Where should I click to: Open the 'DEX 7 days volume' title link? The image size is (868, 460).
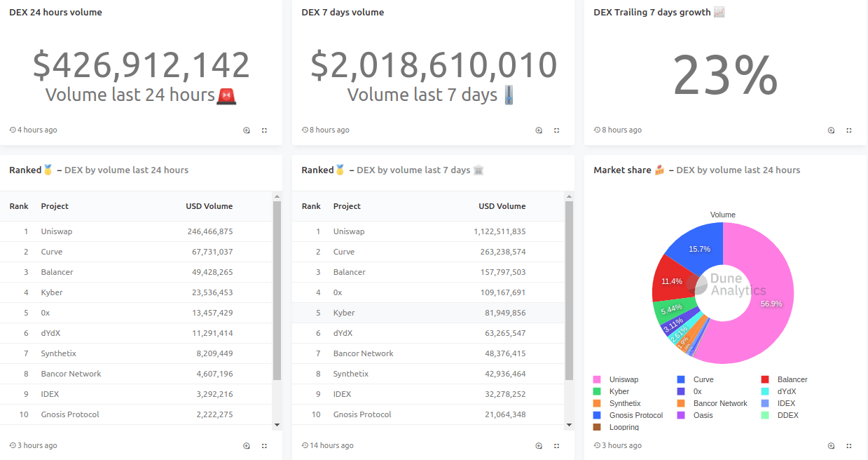[343, 12]
